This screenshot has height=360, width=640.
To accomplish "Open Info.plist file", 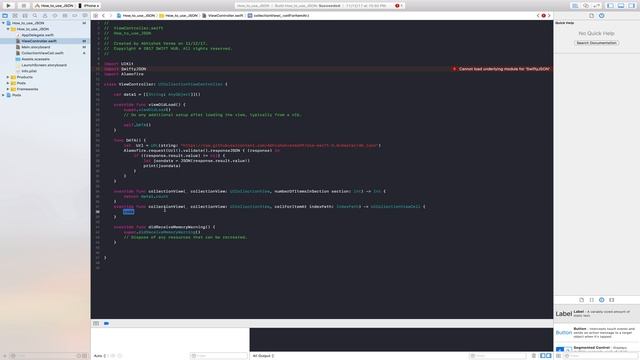I will tap(29, 71).
